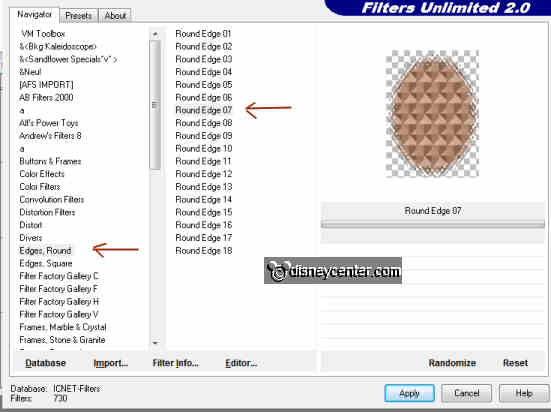Screen dimensions: 551x412
Task: Open Help for Filters Unlimited
Action: [524, 393]
